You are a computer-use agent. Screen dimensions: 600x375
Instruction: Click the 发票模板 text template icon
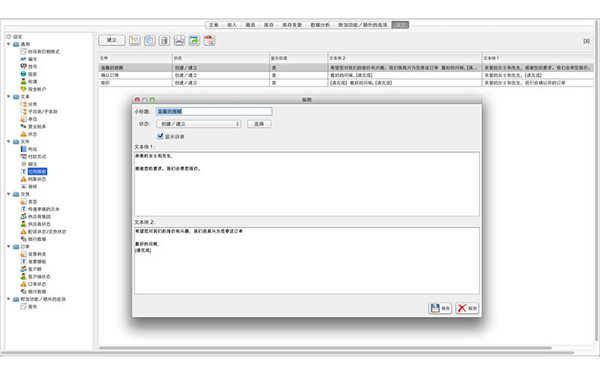pos(23,261)
